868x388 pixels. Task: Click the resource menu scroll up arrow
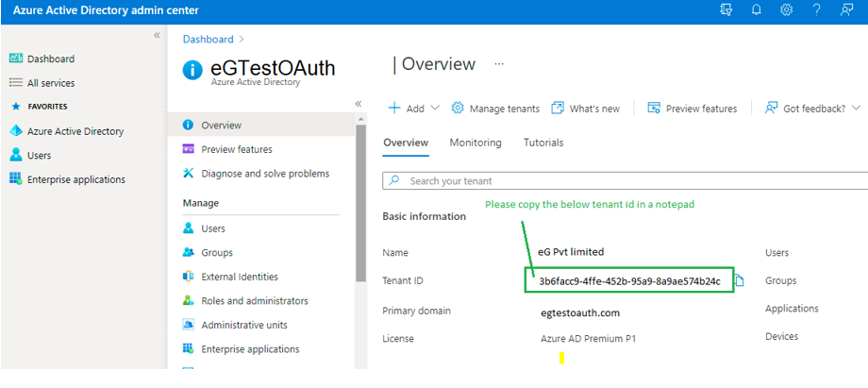[361, 119]
